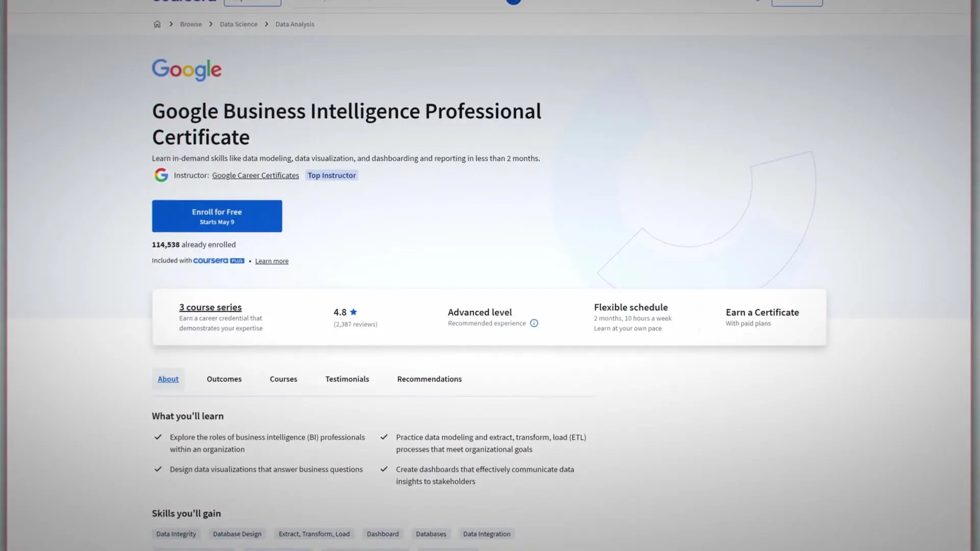Click the Data Integration skill tag
980x551 pixels.
(486, 534)
